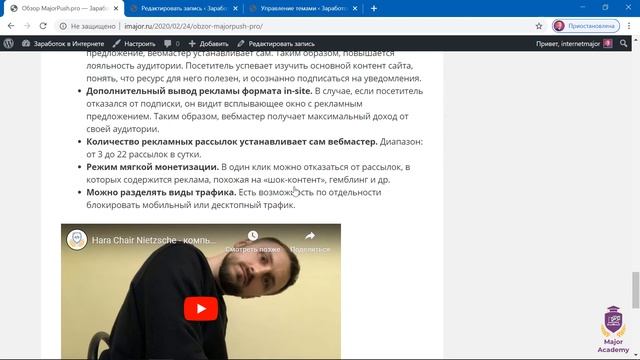Click the video thumbnail of man
This screenshot has height=360, width=640.
[201, 291]
